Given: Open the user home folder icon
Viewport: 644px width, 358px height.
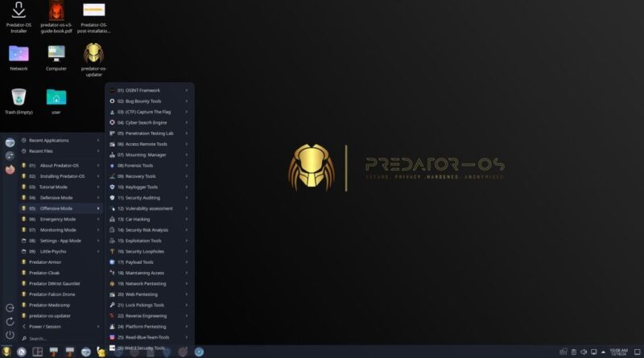Looking at the screenshot, I should (56, 101).
